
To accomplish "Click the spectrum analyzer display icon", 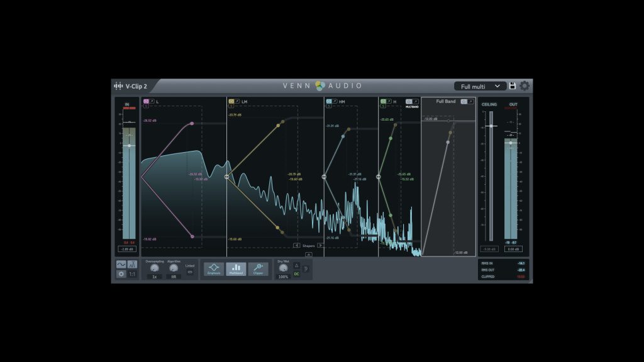I will click(x=133, y=265).
